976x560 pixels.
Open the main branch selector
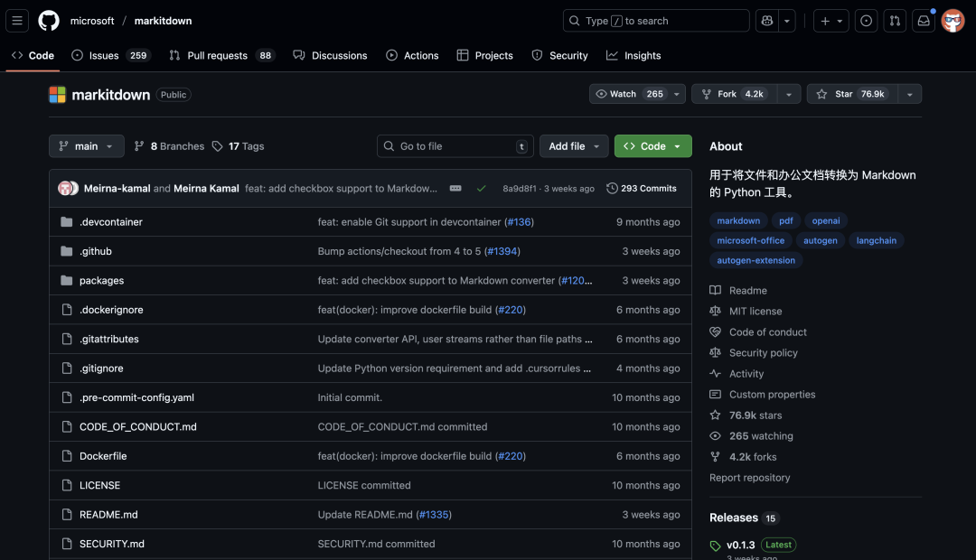pyautogui.click(x=87, y=146)
